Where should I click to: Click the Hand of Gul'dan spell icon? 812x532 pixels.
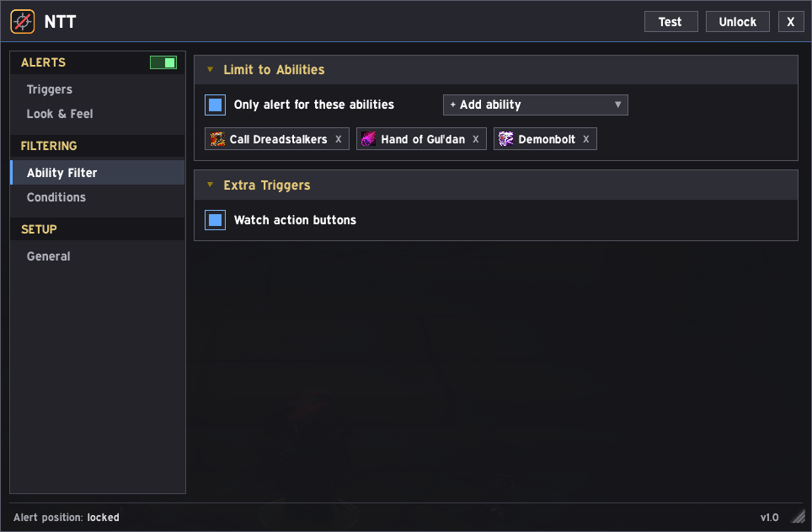tap(369, 139)
